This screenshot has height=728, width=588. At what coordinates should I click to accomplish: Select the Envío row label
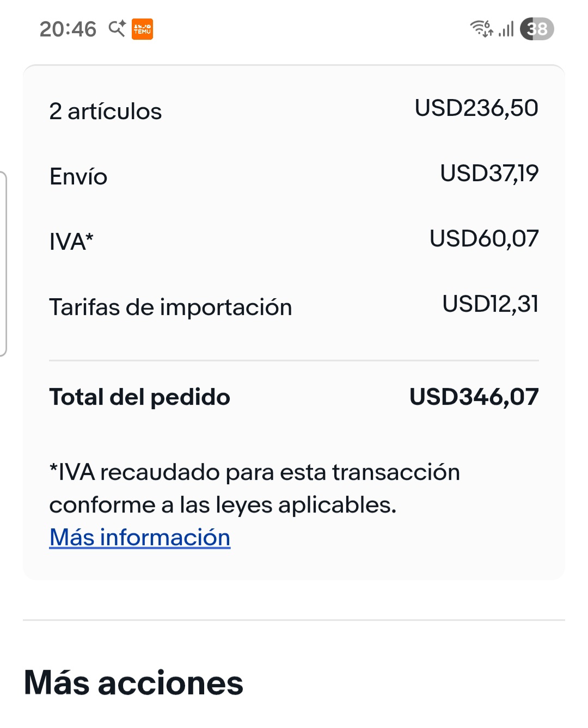pos(78,177)
